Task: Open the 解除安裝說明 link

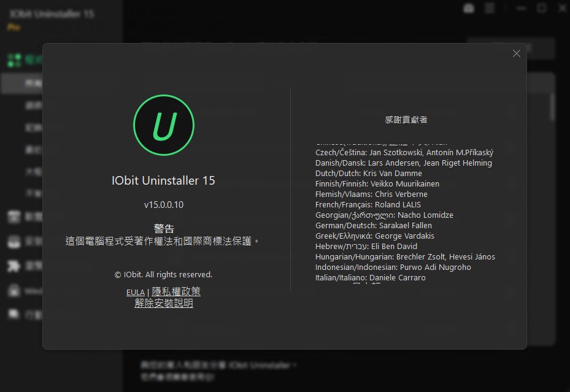Action: [164, 303]
